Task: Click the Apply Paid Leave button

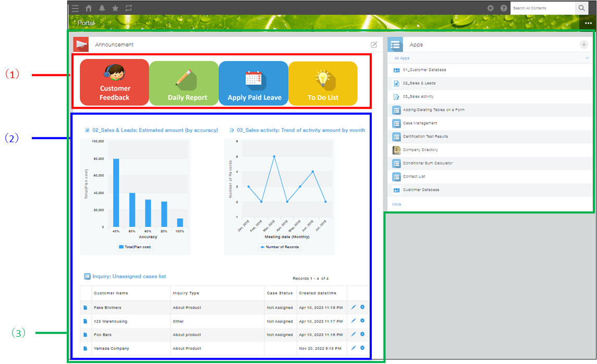Action: [x=253, y=83]
